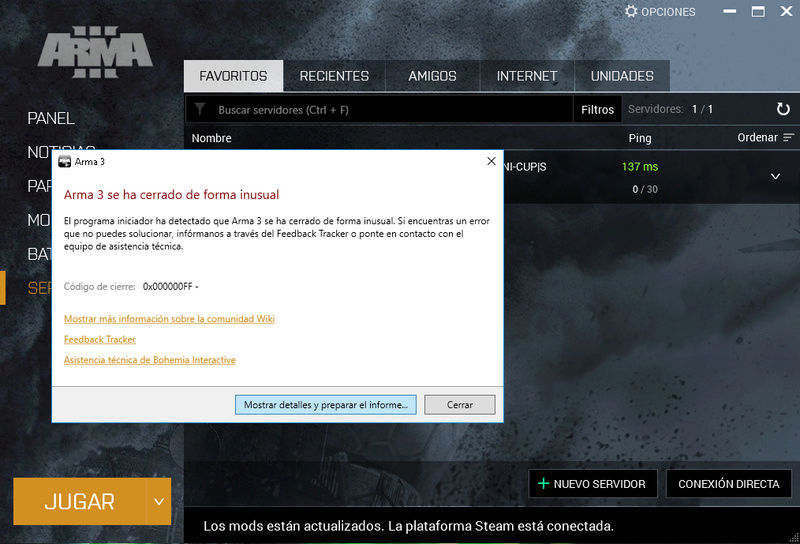
Task: Open the Ordenar sort menu
Action: (765, 137)
